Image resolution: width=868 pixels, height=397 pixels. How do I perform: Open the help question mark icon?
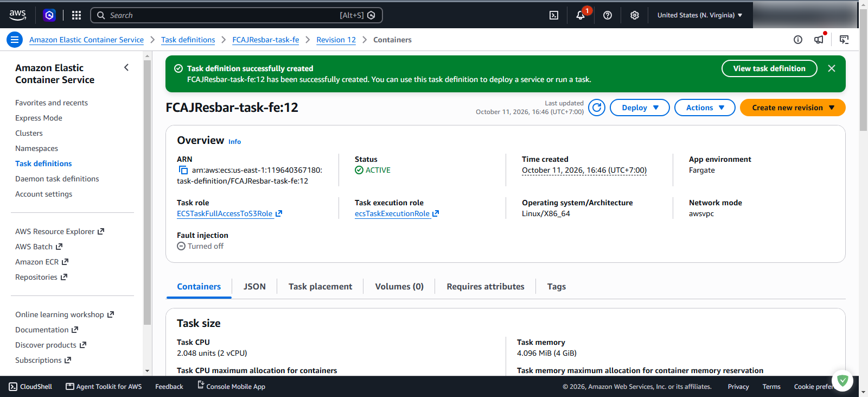(608, 15)
